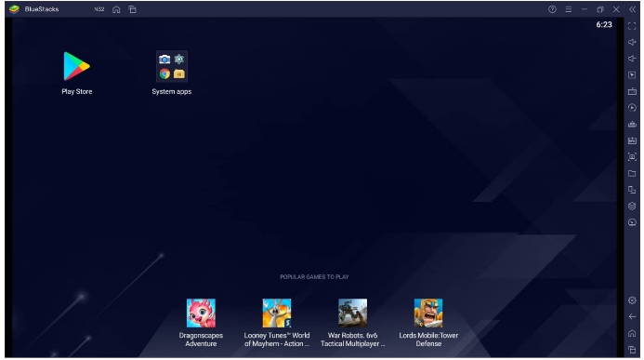
Task: Restore down the BlueStacks window
Action: click(600, 9)
